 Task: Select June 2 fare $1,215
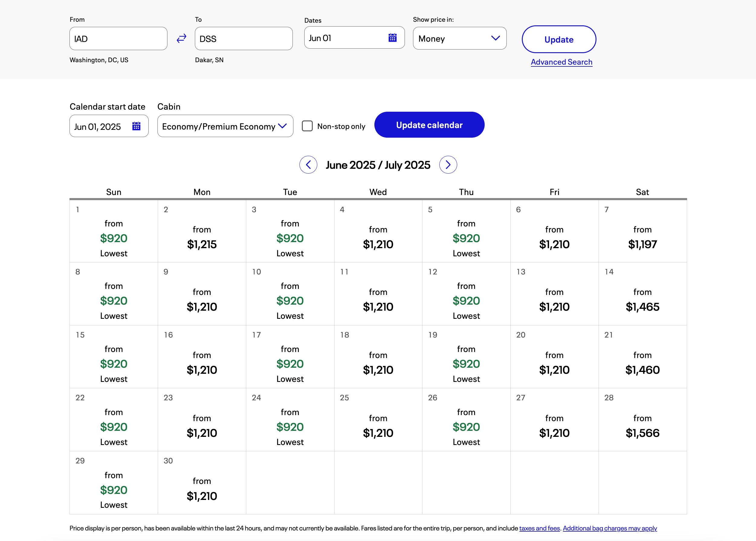tap(202, 231)
